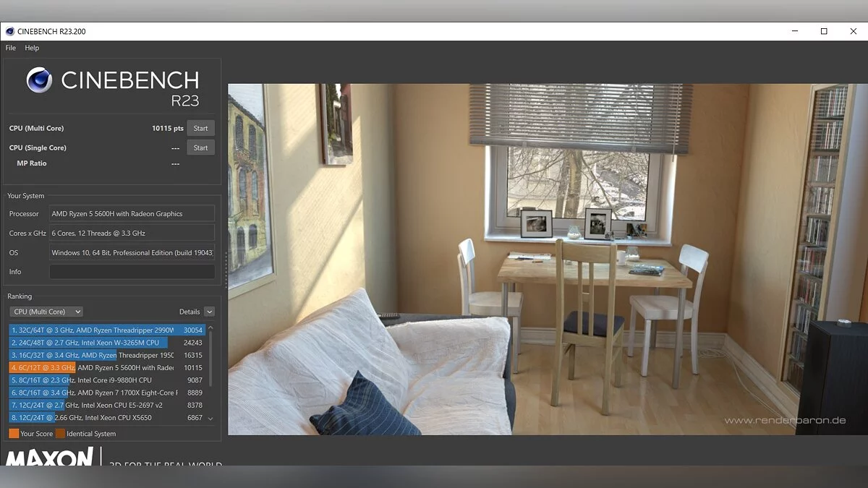Click the CPU (Single Core) label
868x488 pixels.
pyautogui.click(x=38, y=147)
